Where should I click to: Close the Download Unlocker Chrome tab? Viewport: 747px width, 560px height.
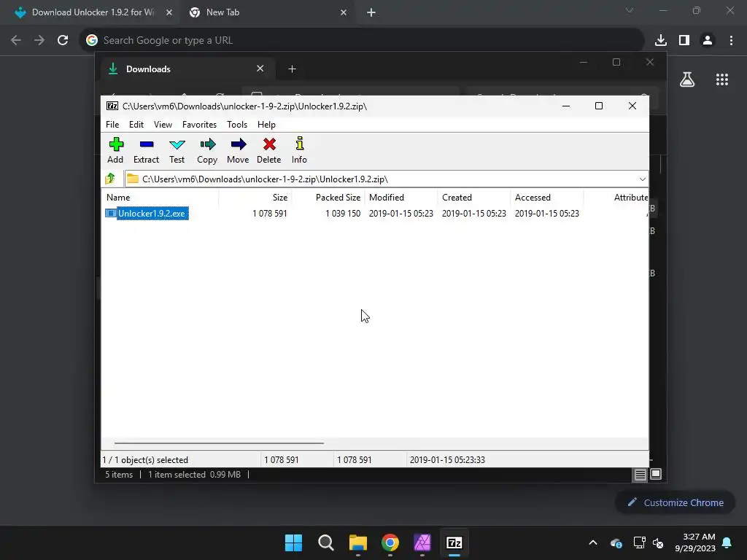tap(169, 12)
